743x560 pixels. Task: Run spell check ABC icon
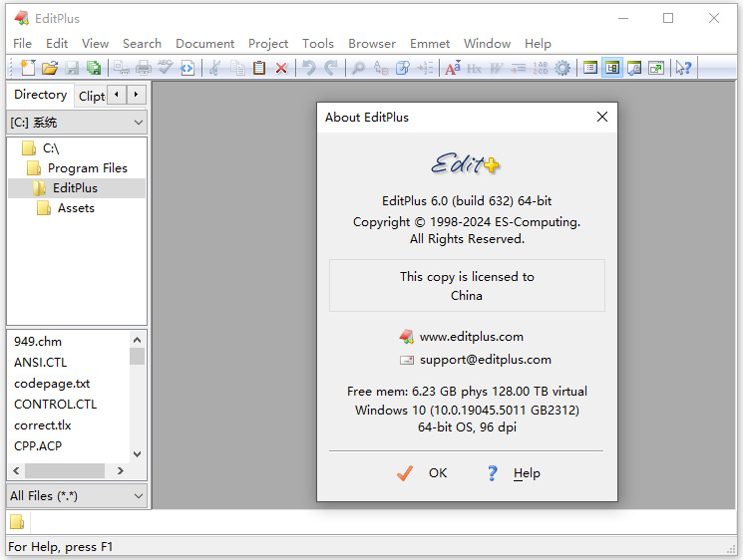[166, 68]
